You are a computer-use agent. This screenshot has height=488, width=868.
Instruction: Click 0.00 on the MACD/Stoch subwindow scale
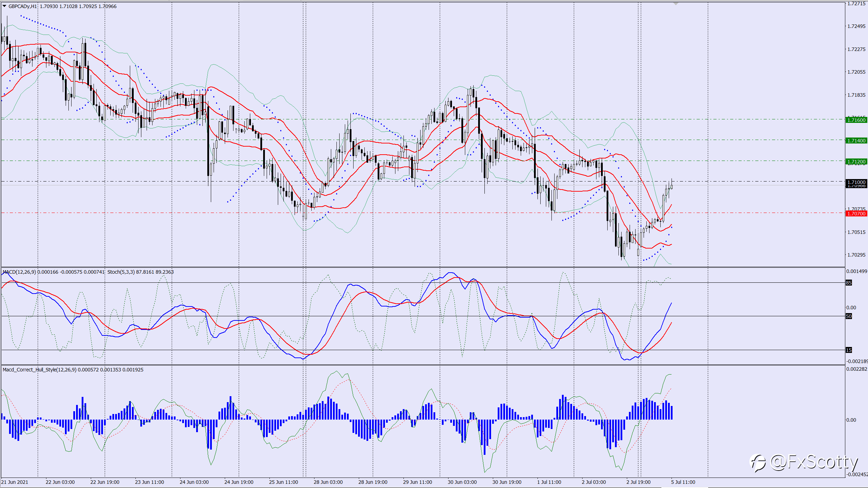[x=851, y=308]
